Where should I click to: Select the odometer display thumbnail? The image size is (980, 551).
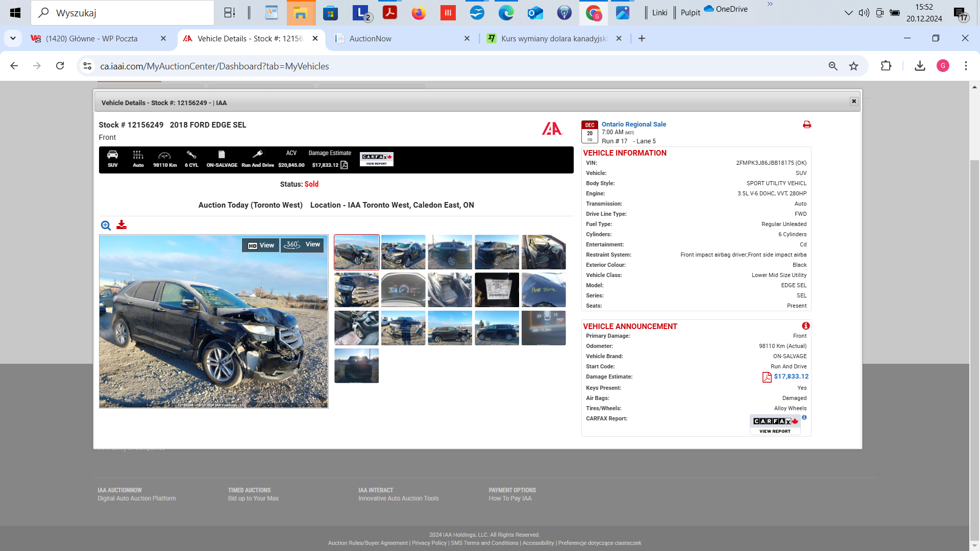(x=544, y=328)
